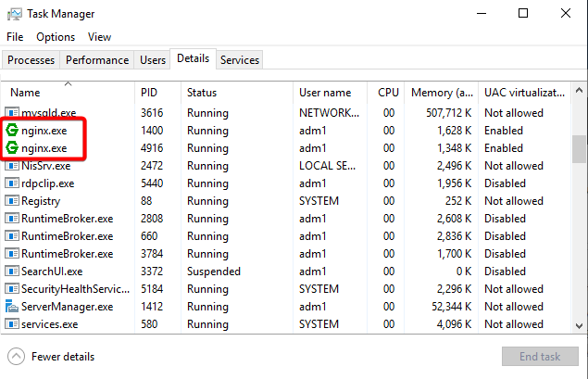Image resolution: width=588 pixels, height=379 pixels.
Task: Switch to the Services tab
Action: point(240,60)
